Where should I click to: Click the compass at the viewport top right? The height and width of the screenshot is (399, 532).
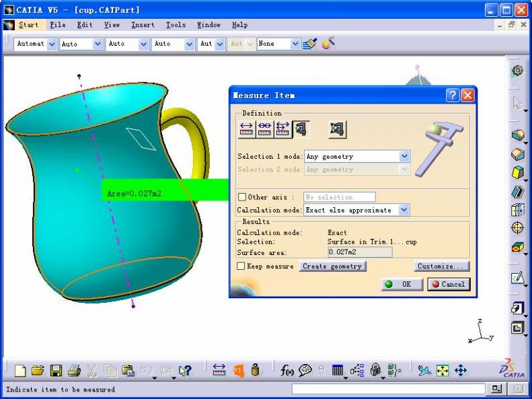tap(418, 76)
